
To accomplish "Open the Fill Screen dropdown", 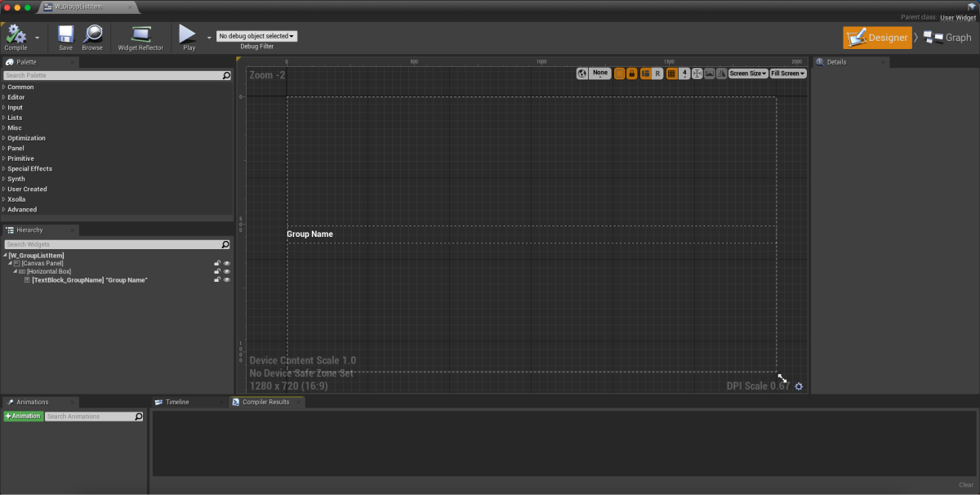I will 787,74.
